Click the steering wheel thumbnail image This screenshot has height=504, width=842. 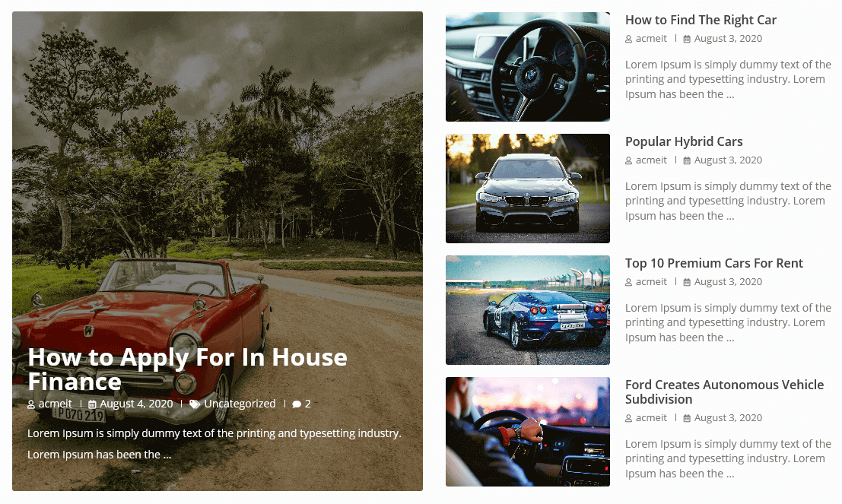point(528,67)
